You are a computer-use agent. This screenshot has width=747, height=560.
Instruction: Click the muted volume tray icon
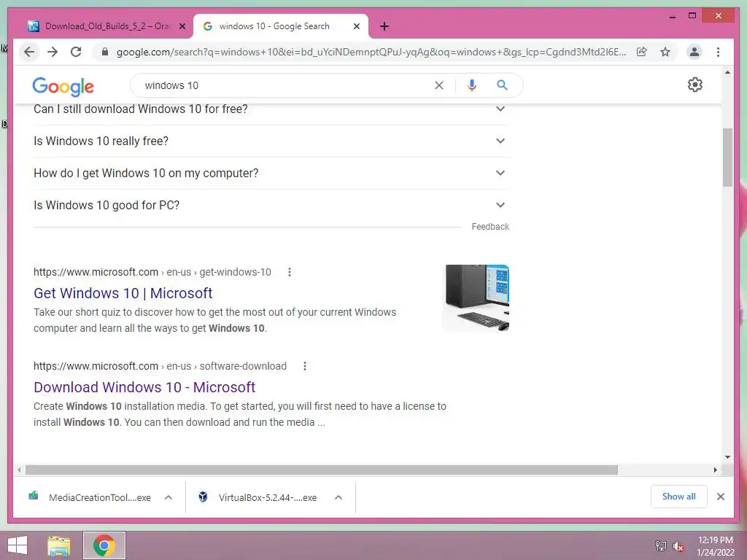coord(678,546)
